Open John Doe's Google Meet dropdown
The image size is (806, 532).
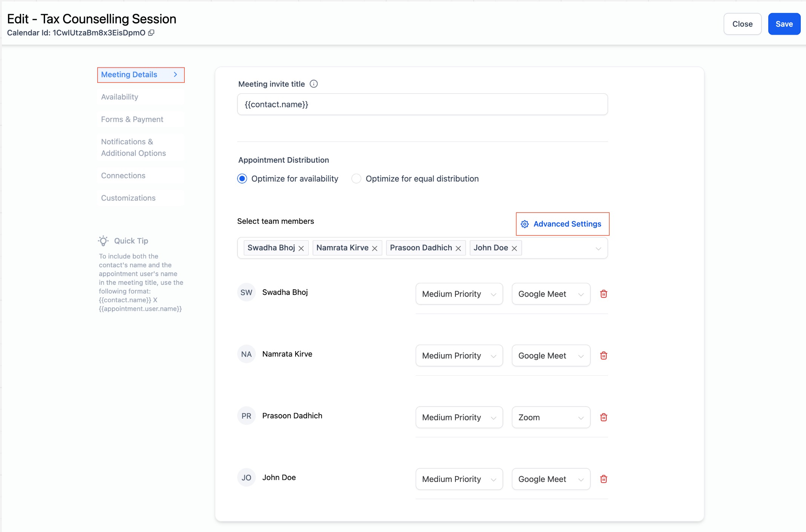550,479
